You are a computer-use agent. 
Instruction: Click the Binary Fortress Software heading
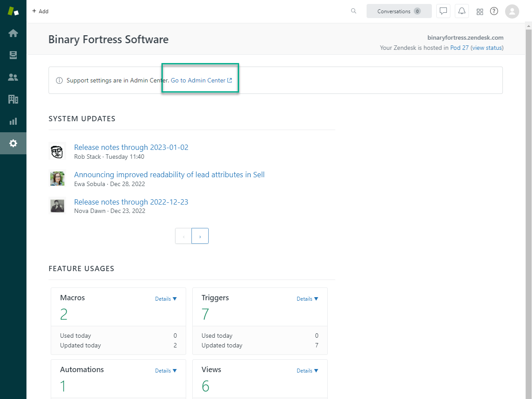109,39
